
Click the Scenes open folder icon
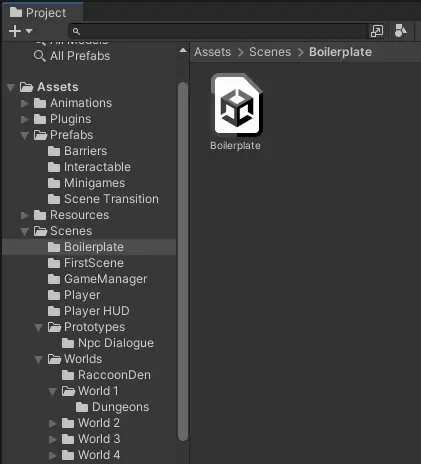tap(40, 231)
